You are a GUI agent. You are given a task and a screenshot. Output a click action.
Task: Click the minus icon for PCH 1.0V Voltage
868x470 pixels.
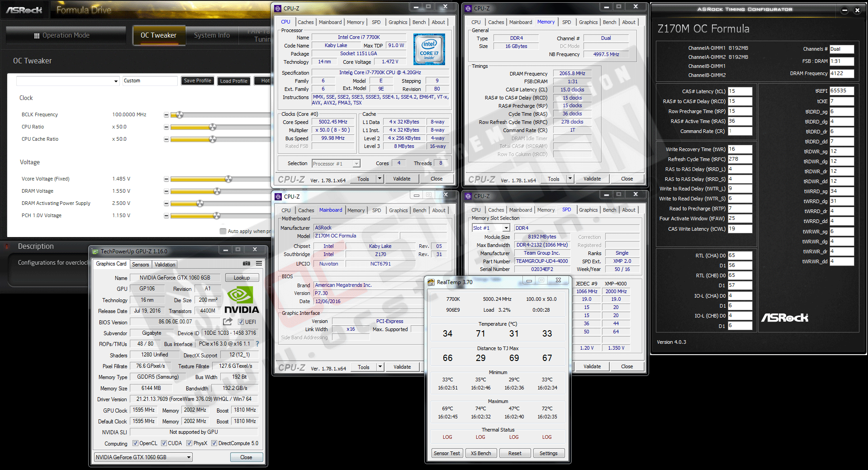pos(166,216)
